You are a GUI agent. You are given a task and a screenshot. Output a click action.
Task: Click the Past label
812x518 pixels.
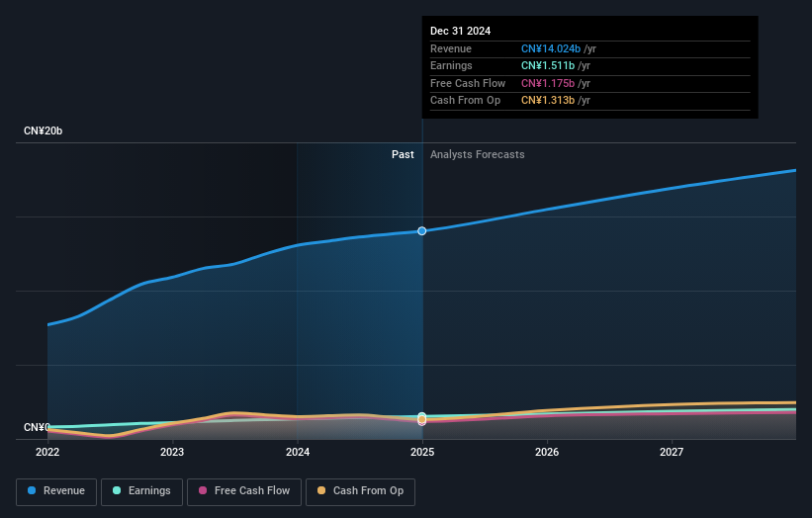coord(403,154)
